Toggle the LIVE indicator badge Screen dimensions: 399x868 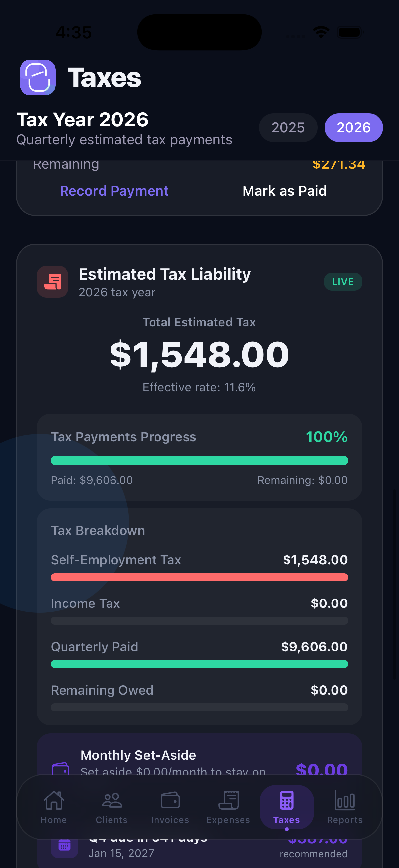[x=343, y=282]
